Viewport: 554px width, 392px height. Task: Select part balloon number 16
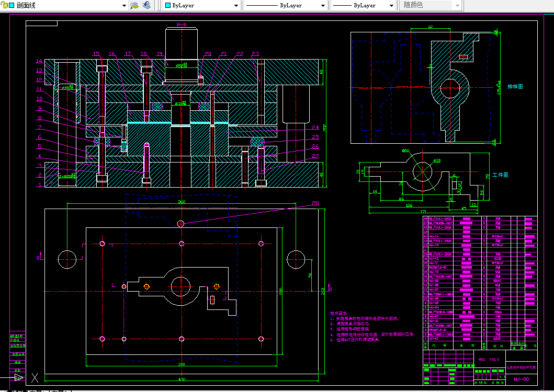[x=111, y=54]
